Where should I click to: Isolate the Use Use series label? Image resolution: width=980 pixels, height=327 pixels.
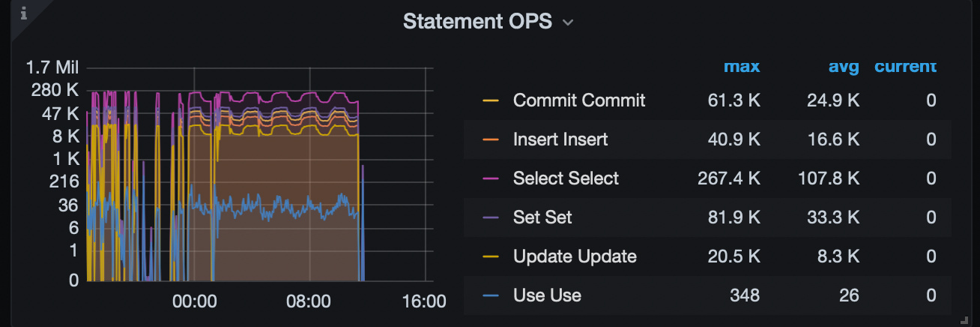click(547, 295)
